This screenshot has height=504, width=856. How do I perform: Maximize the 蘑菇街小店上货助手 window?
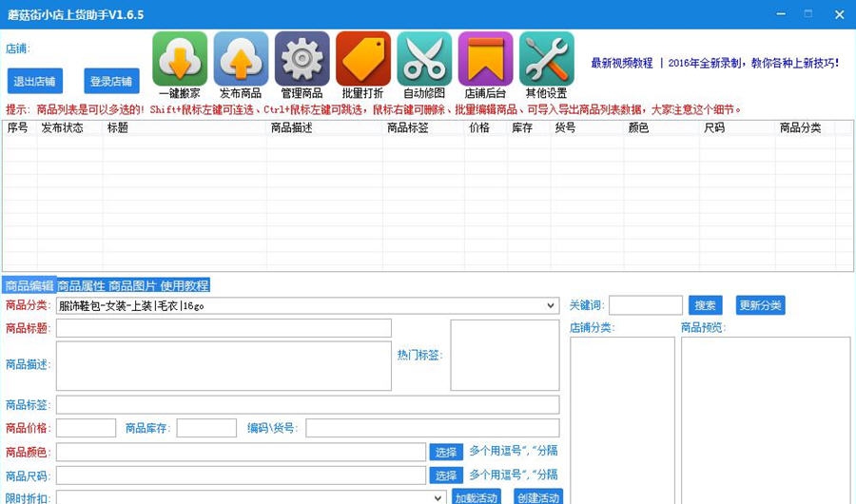(x=808, y=14)
